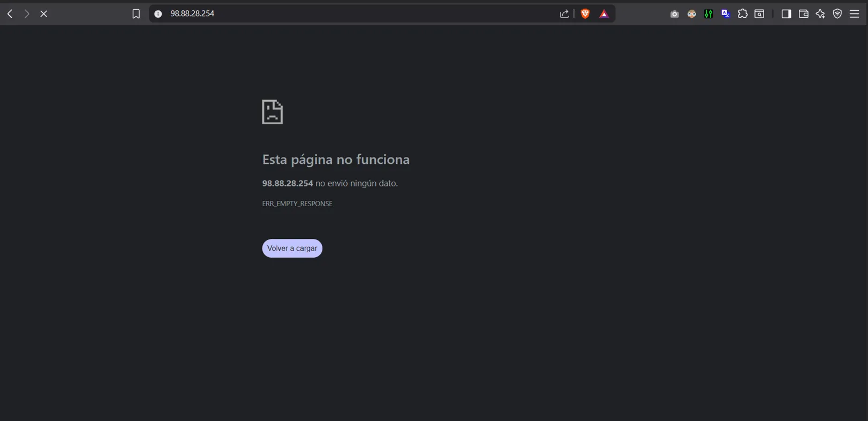Open the face with glasses extension
The height and width of the screenshot is (421, 868).
[x=691, y=14]
